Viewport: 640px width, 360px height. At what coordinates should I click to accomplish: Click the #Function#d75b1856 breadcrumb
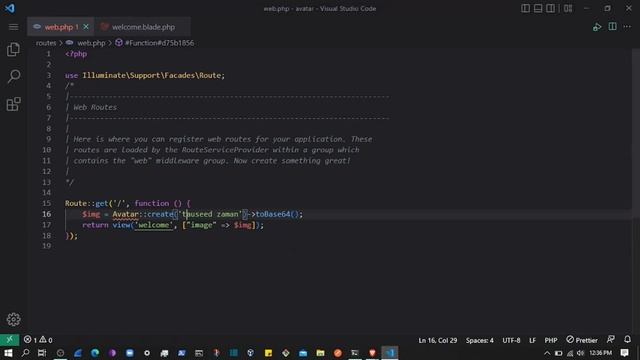click(x=160, y=43)
